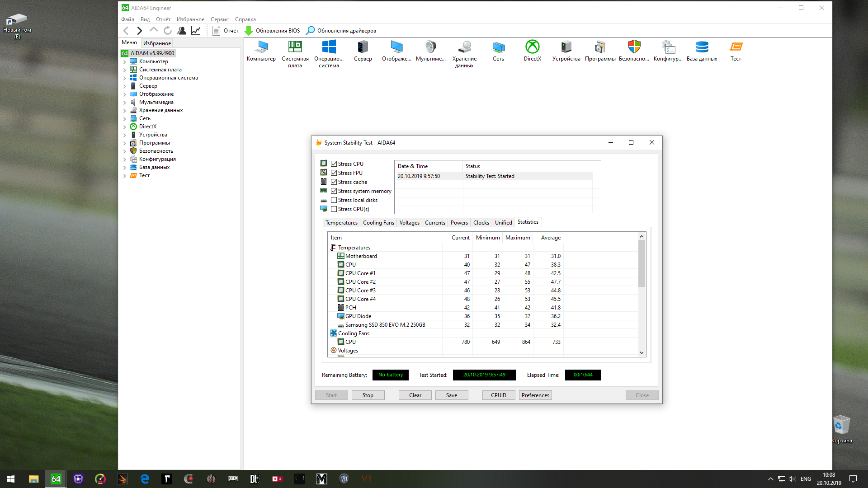The width and height of the screenshot is (868, 488).
Task: Click the Обновления BIOS download arrow
Action: click(249, 31)
